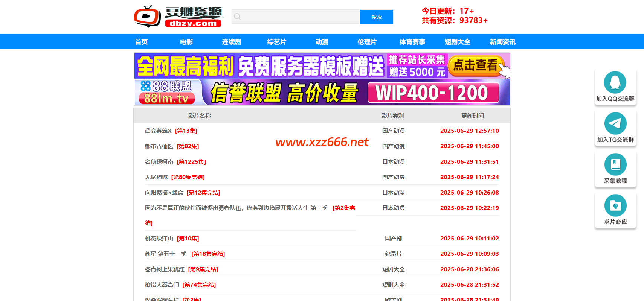
Task: Click the update time 2025-06-29 10:11:02
Action: tap(470, 239)
